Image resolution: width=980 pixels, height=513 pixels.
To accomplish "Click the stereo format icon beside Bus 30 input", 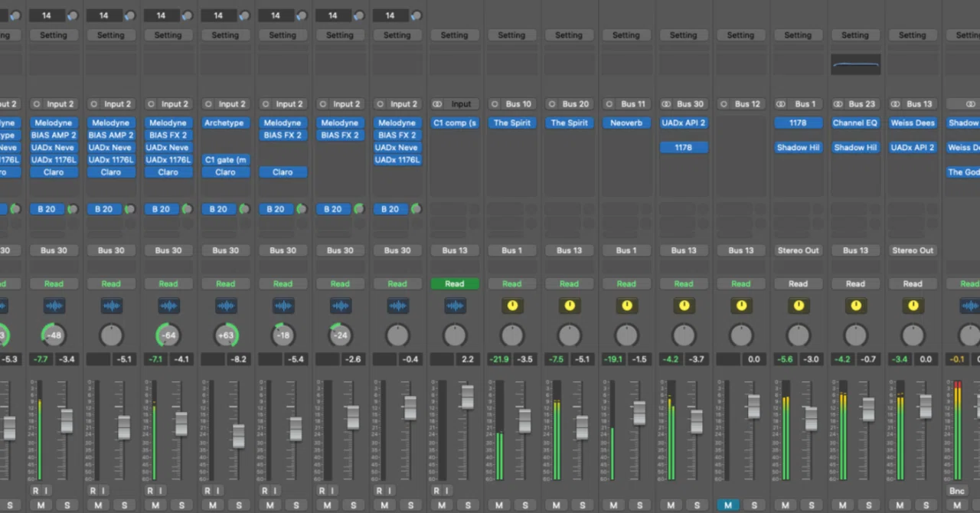I will point(666,104).
